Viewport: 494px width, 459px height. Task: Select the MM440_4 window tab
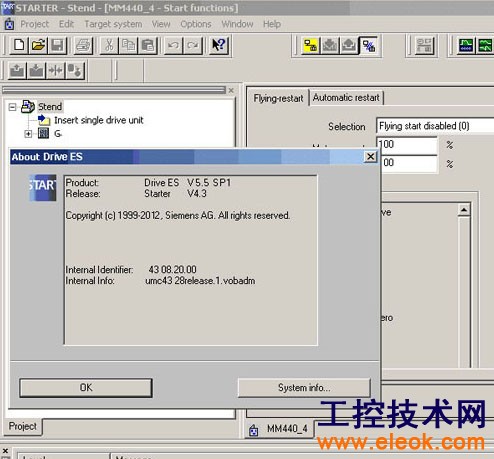280,429
